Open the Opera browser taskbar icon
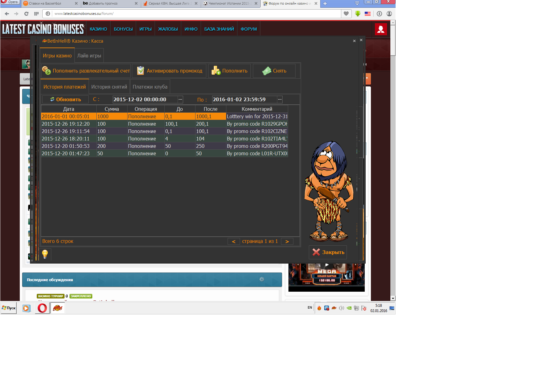 pos(42,308)
